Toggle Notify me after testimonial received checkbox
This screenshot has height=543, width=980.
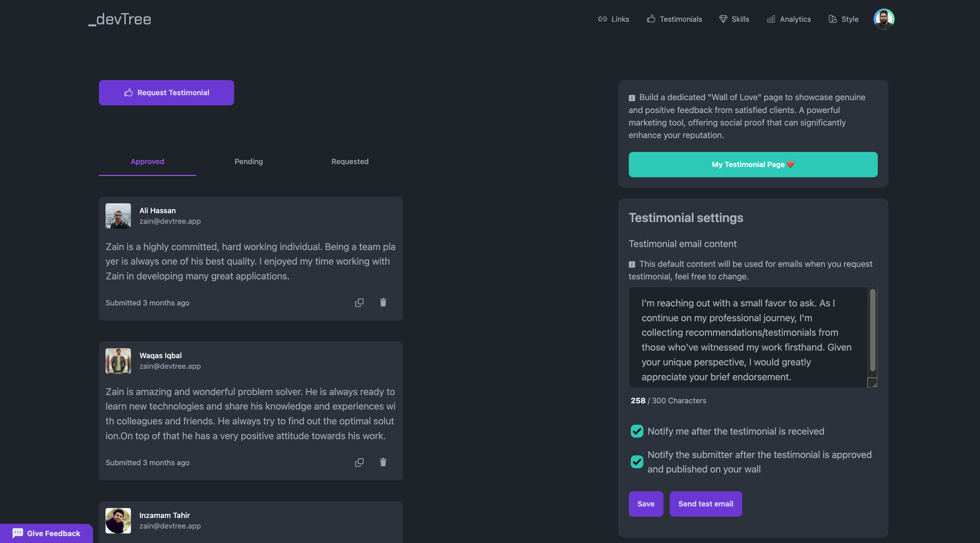(x=637, y=431)
